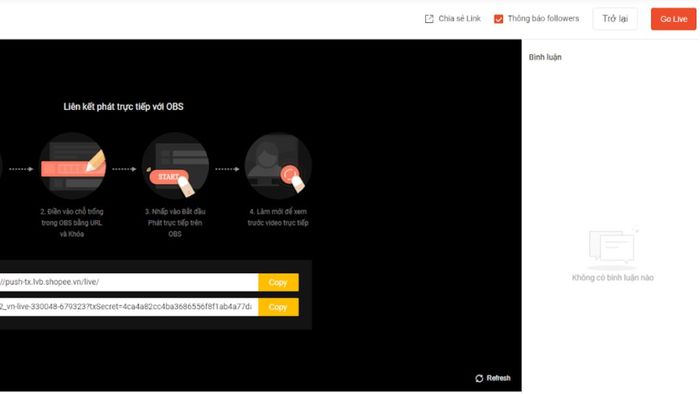Click the Refresh text label

click(498, 378)
